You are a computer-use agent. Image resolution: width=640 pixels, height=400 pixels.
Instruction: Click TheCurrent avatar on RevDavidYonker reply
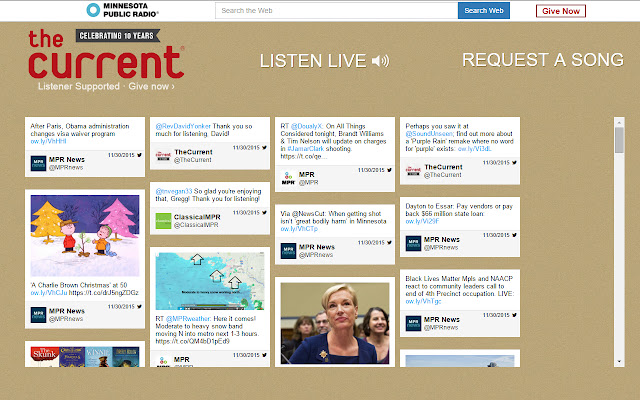(163, 156)
